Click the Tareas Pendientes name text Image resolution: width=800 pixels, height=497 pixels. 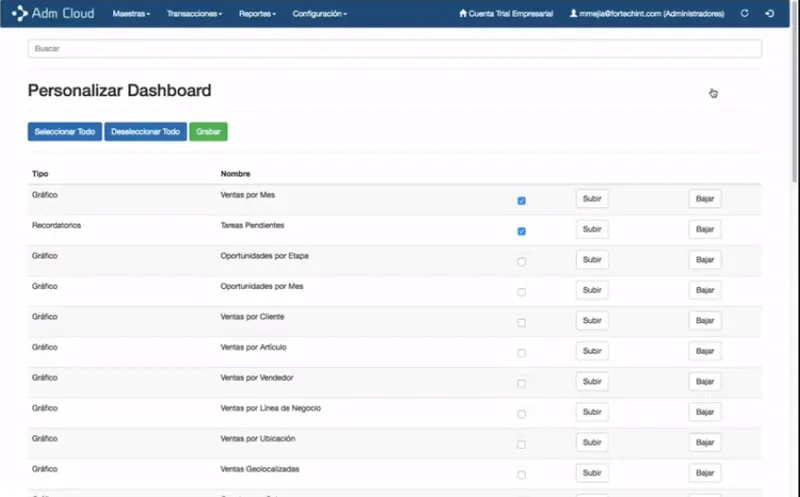point(252,226)
